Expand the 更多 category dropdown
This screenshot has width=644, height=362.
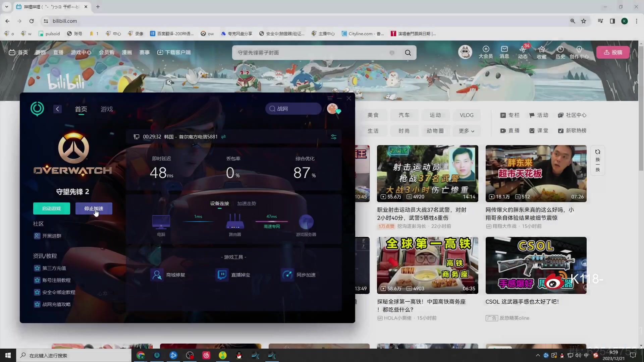(466, 131)
